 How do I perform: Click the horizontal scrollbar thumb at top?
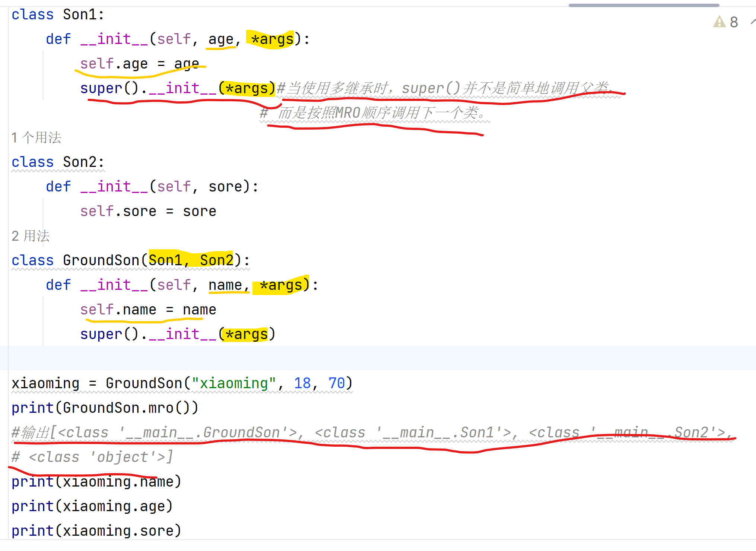644,5
